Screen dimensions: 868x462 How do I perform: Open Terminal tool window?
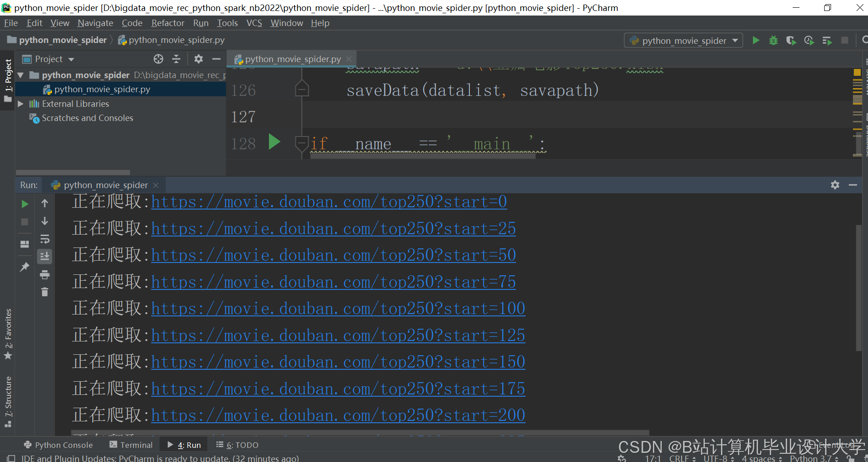click(131, 445)
